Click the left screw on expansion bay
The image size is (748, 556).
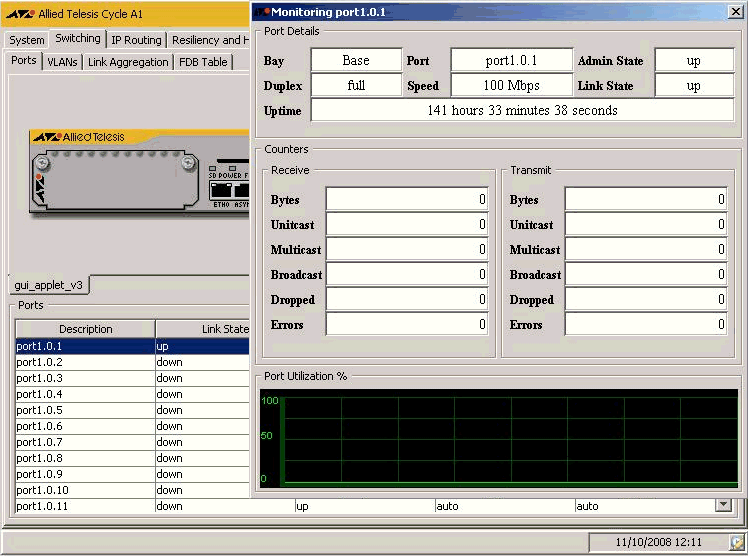pos(43,164)
